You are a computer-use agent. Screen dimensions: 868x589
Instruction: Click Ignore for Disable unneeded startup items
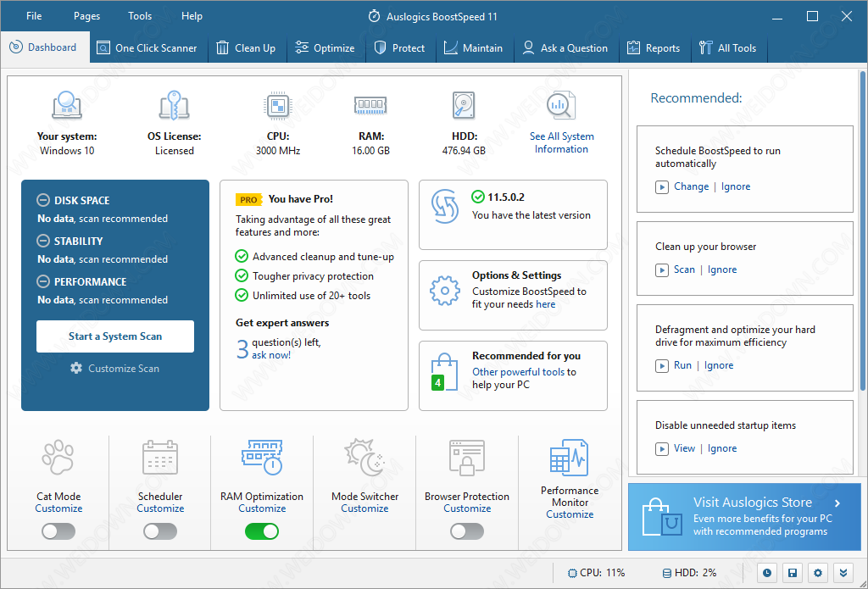[x=722, y=448]
